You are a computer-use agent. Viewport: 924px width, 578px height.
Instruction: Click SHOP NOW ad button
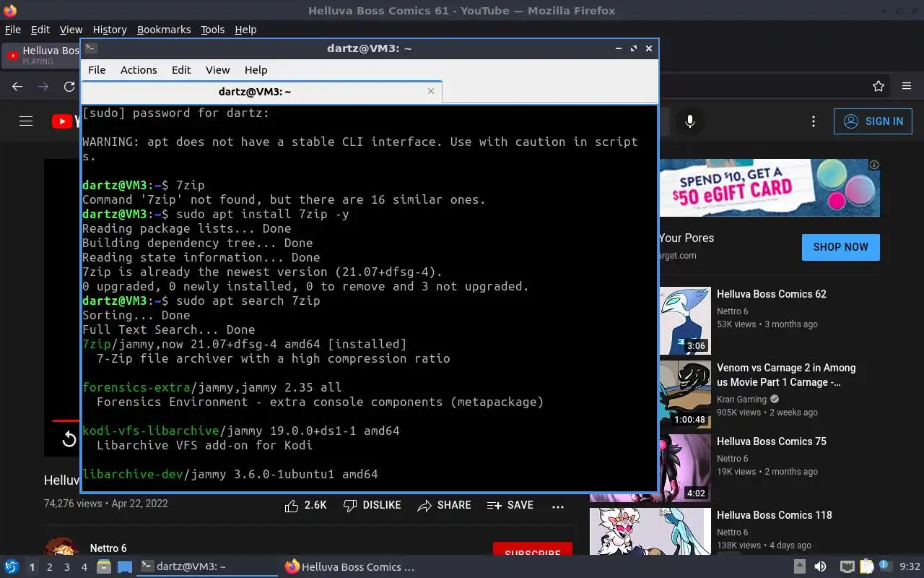click(x=840, y=247)
